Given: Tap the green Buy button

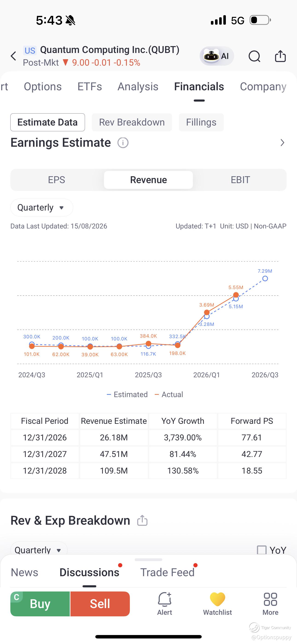Looking at the screenshot, I should point(40,604).
